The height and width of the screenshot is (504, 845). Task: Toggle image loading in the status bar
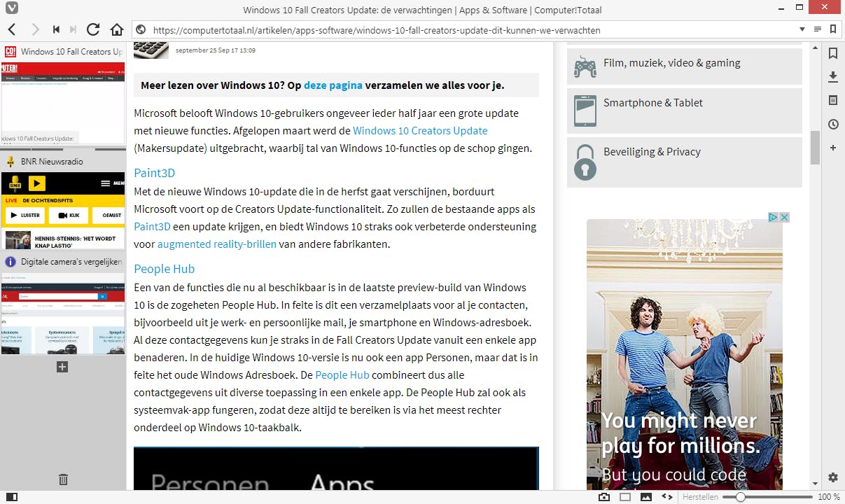coord(645,496)
